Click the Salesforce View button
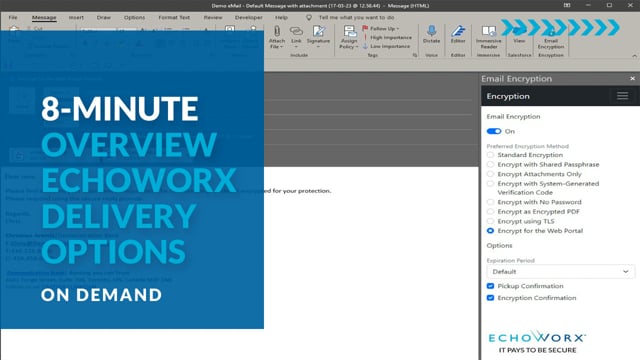 519,35
